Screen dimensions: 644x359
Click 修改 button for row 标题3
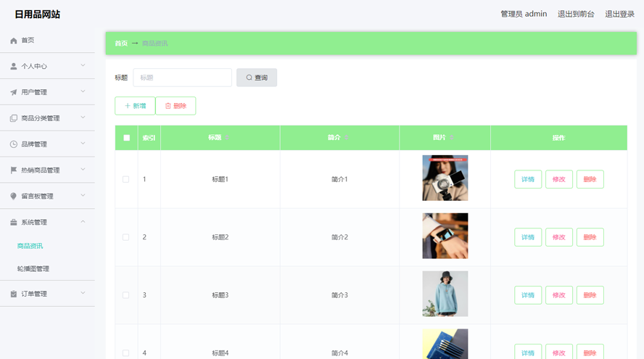(559, 295)
